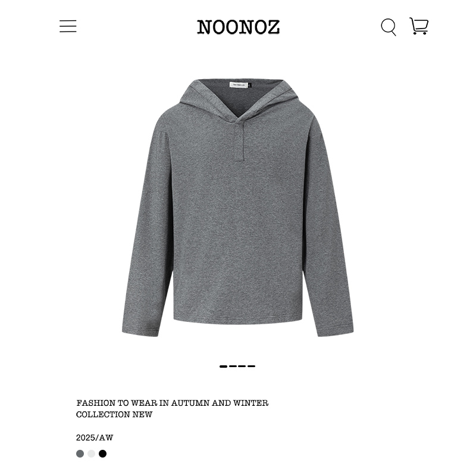Pick the white color swatch
Image resolution: width=476 pixels, height=476 pixels.
pos(92,454)
